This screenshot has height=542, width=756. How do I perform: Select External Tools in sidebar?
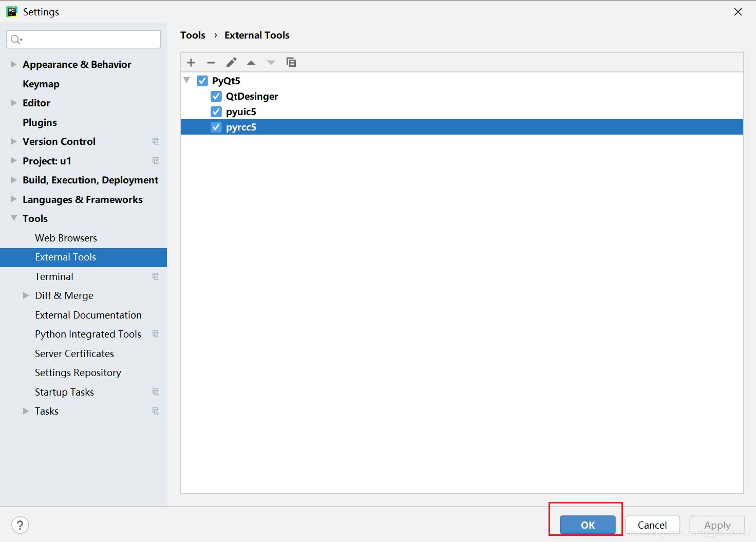pos(83,257)
